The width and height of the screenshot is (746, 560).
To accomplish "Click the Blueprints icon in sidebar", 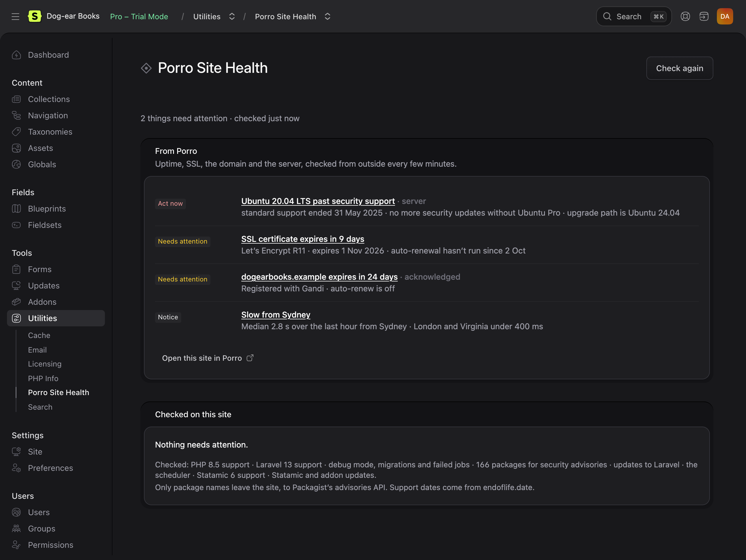I will coord(16,209).
